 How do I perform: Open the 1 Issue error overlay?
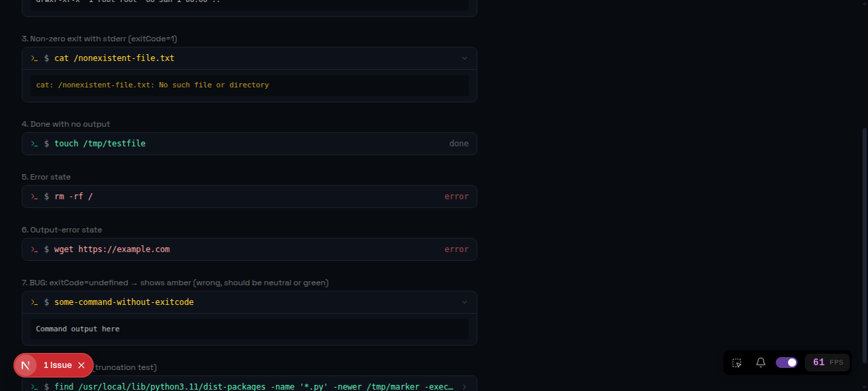pos(58,365)
